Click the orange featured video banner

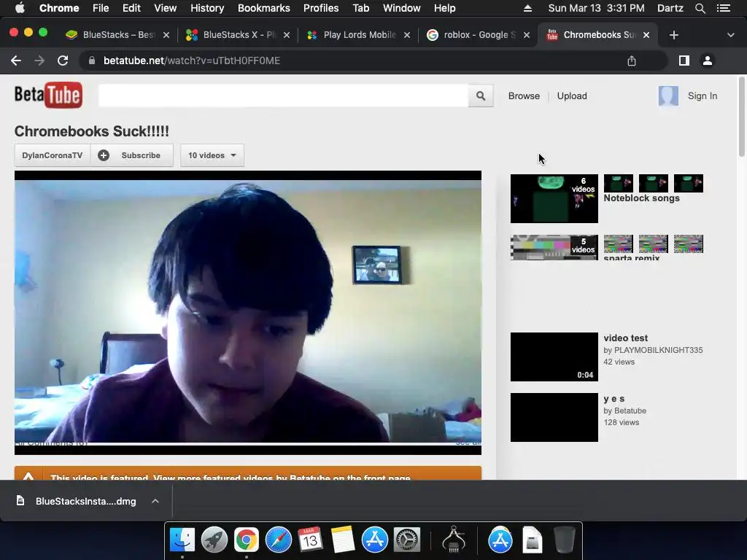pyautogui.click(x=248, y=472)
